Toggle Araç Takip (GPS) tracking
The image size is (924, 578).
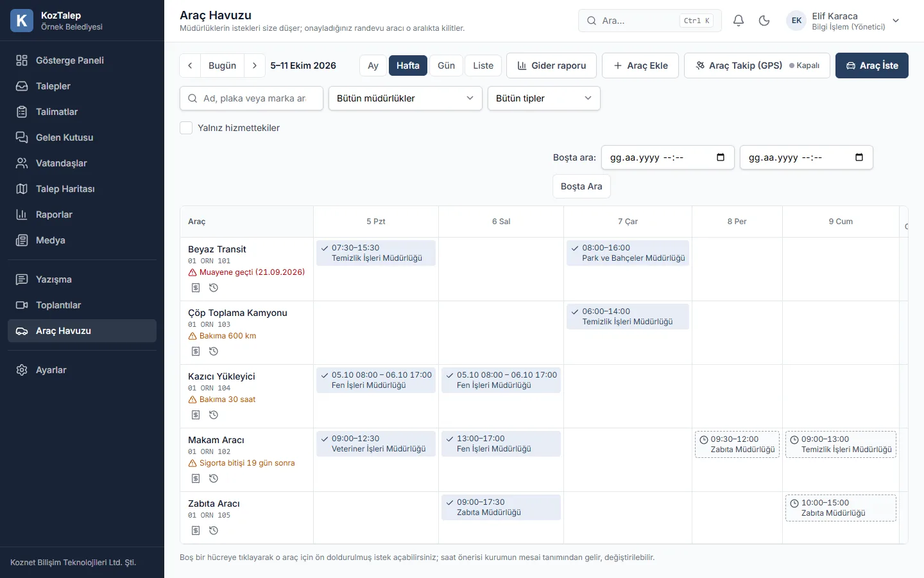point(757,66)
